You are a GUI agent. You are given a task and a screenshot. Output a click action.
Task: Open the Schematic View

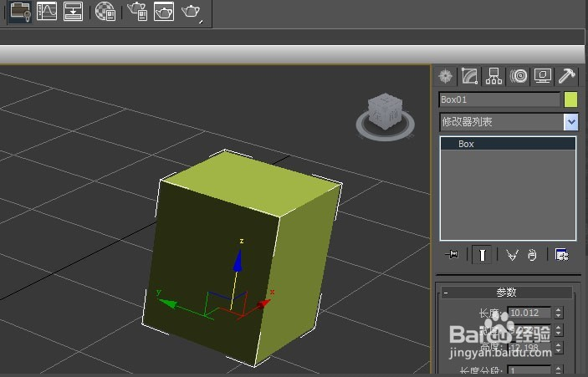(x=73, y=11)
